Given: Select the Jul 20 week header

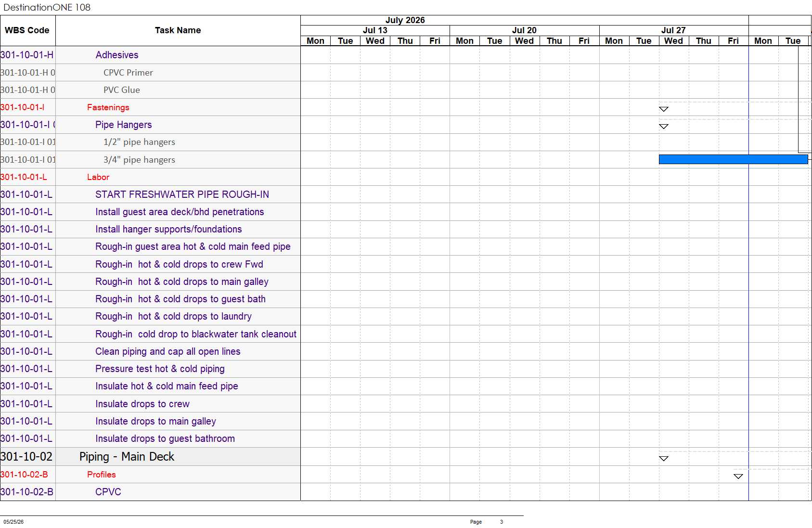Looking at the screenshot, I should click(x=524, y=30).
